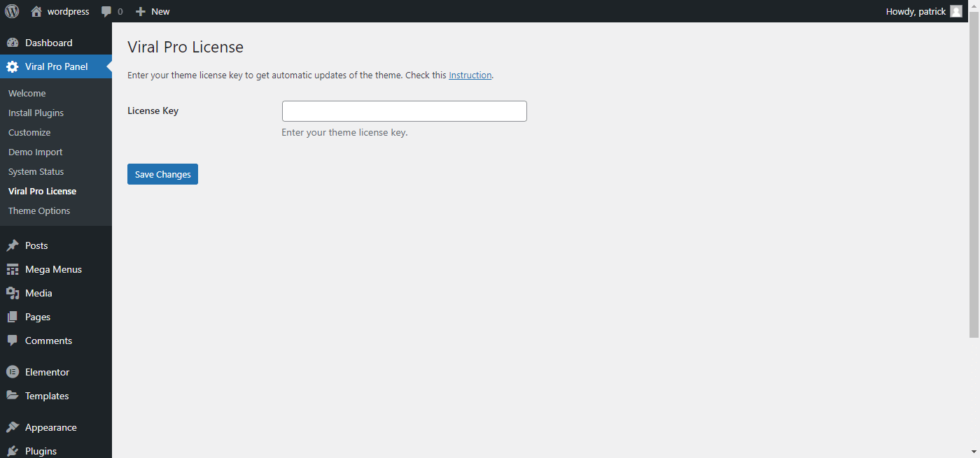This screenshot has height=458, width=980.
Task: Click the Plugins plug icon
Action: coord(13,451)
